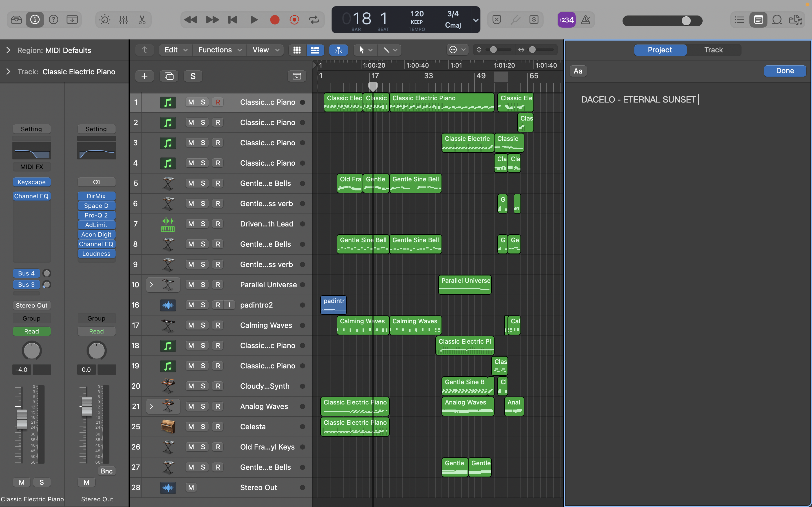The image size is (812, 507).
Task: Adjust the master volume slider
Action: tap(686, 21)
